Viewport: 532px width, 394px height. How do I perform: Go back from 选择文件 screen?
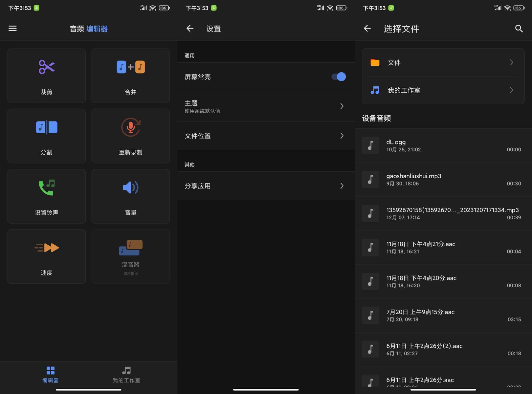[367, 29]
